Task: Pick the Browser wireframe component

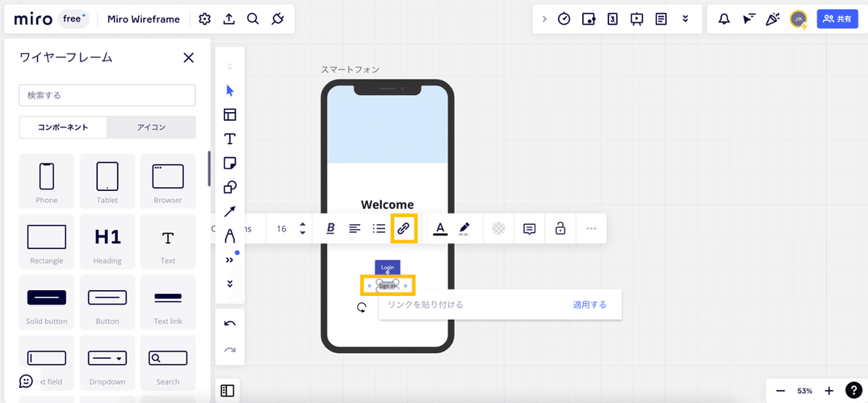Action: [x=168, y=180]
